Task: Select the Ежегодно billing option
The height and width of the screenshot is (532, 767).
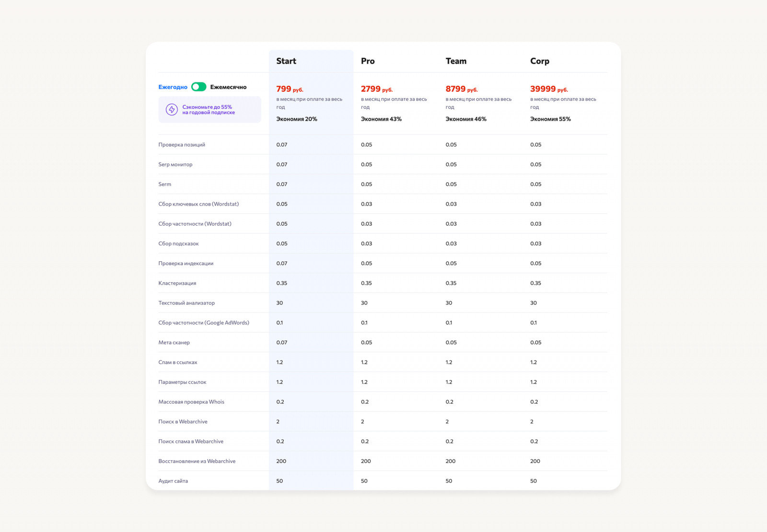Action: (x=173, y=87)
